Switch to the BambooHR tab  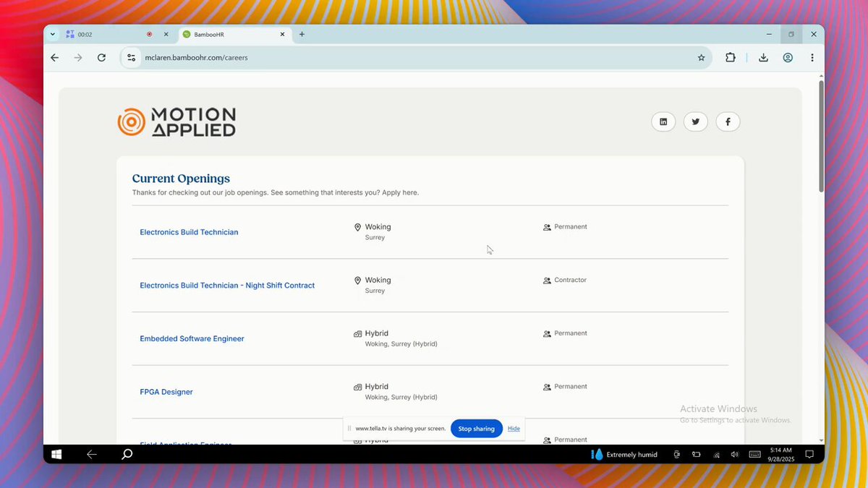(234, 34)
